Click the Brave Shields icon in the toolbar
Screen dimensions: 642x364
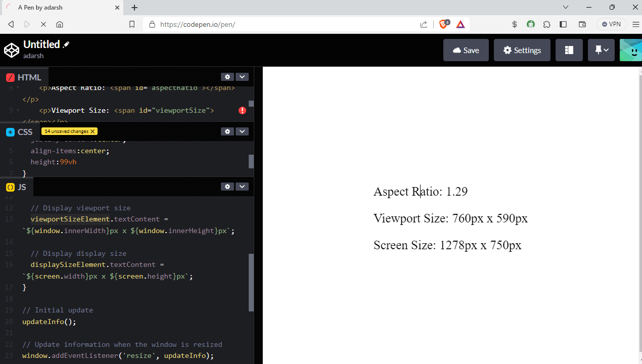pos(443,24)
